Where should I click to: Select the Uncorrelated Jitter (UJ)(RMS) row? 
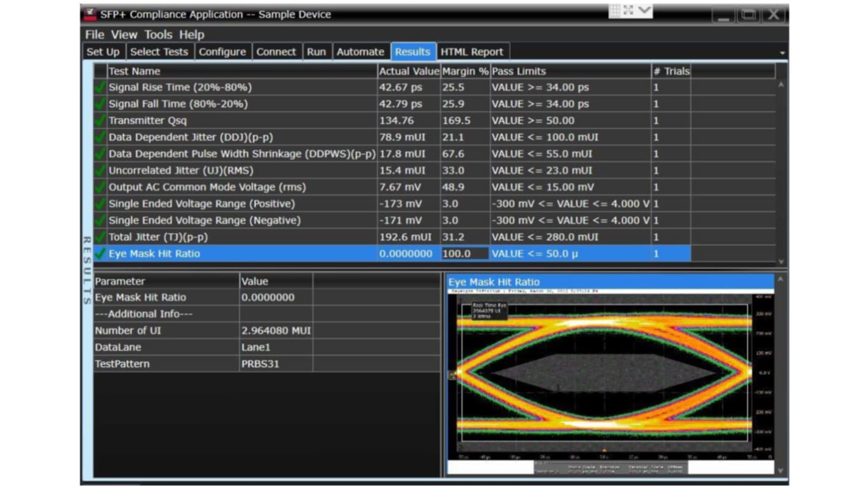pyautogui.click(x=392, y=170)
